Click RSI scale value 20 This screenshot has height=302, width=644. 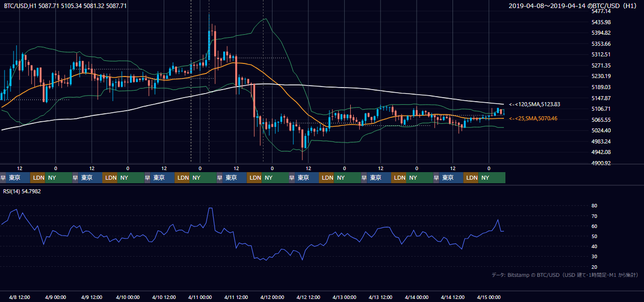pos(595,267)
